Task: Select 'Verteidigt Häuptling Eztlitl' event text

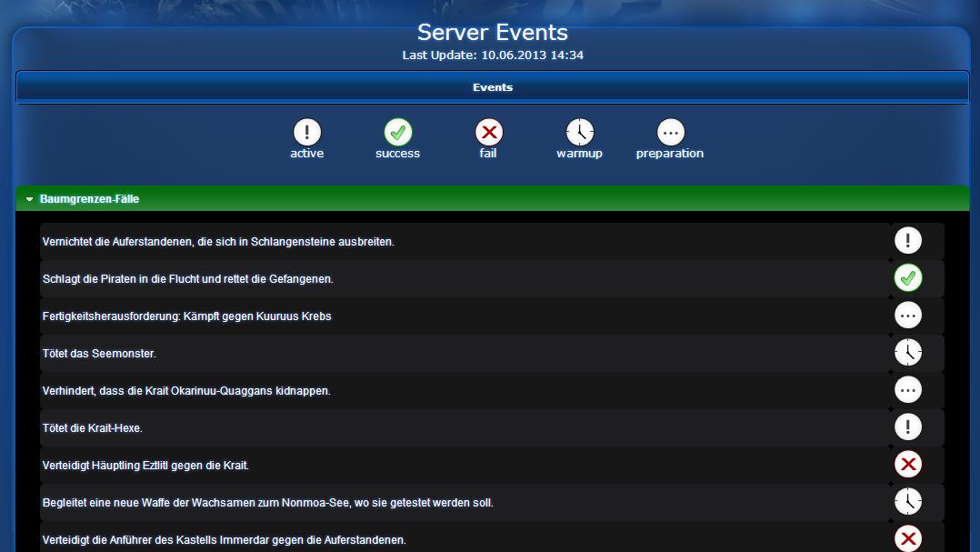Action: point(145,465)
